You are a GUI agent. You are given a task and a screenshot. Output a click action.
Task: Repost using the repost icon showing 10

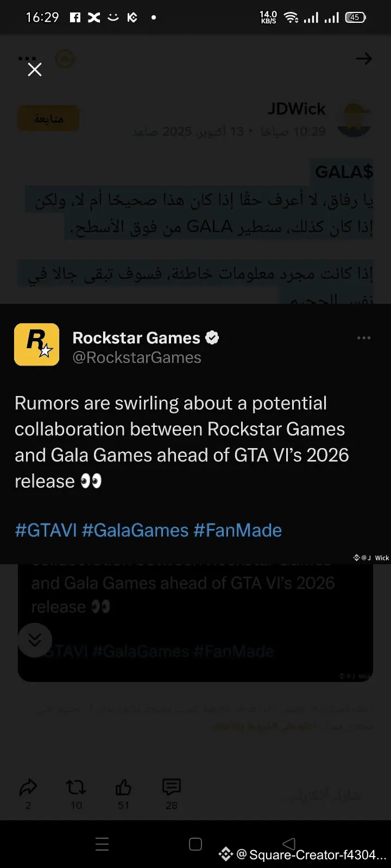76,787
